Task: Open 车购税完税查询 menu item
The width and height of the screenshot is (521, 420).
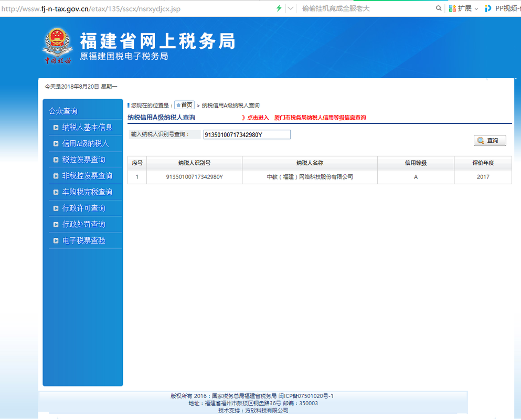Action: click(x=87, y=192)
